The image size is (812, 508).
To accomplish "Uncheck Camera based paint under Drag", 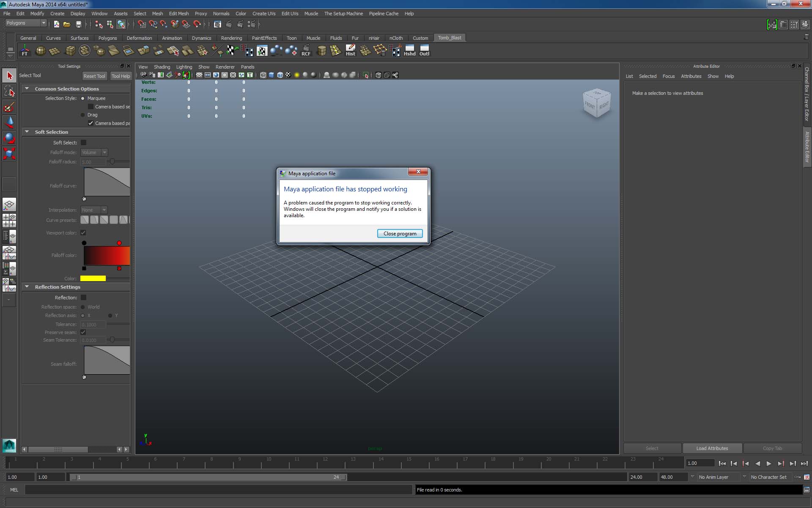I will click(91, 123).
